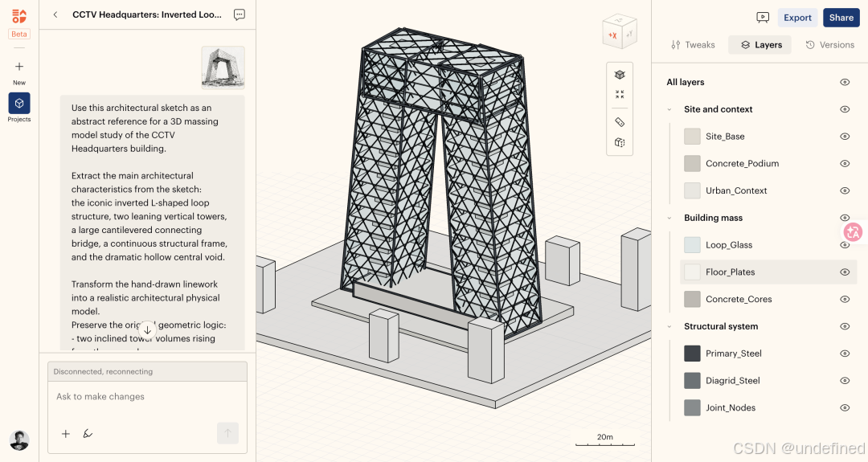Viewport: 868px width, 462px height.
Task: Click the 20m scale bar
Action: 605,440
